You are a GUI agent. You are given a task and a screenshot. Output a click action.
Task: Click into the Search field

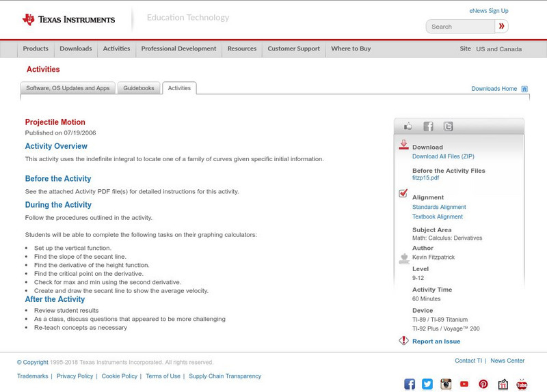460,27
